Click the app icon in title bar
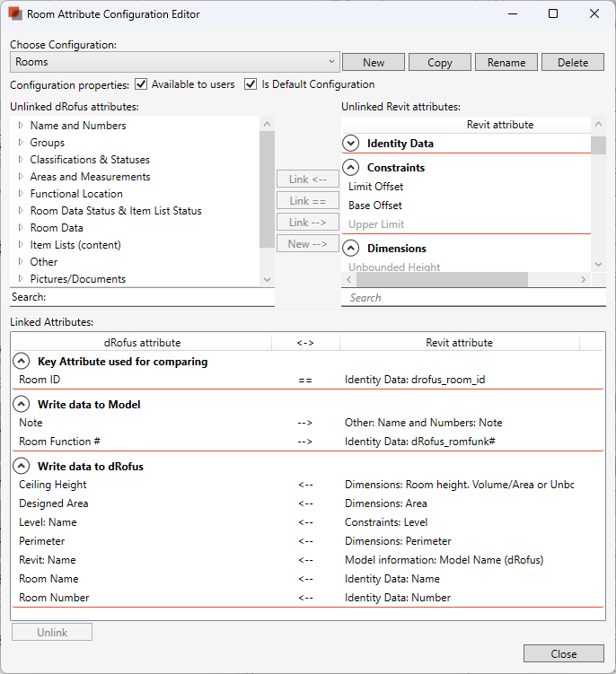 click(15, 14)
